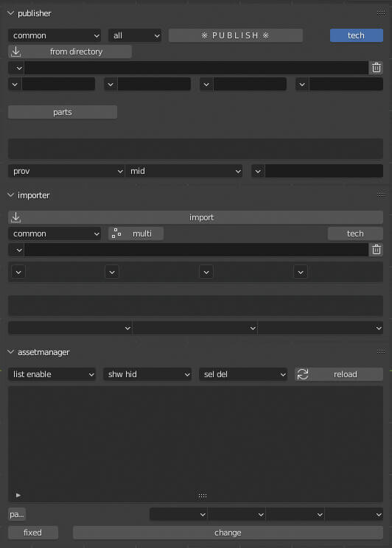Image resolution: width=392 pixels, height=548 pixels.
Task: Click the from directory download button
Action: click(70, 52)
